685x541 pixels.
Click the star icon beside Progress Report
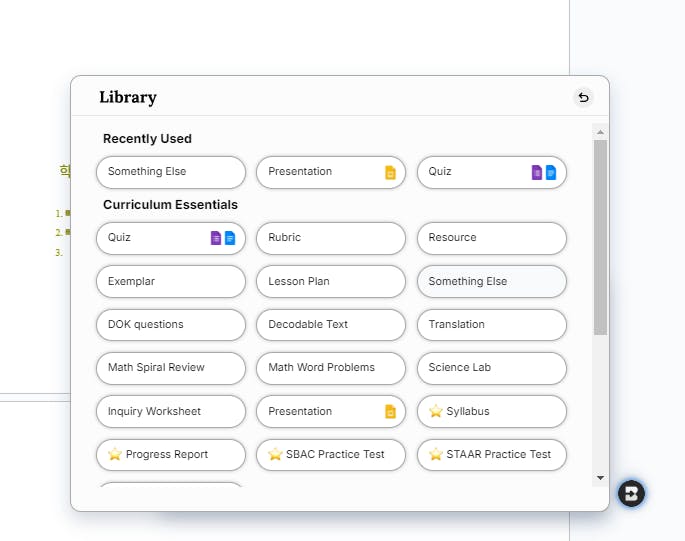(x=115, y=454)
